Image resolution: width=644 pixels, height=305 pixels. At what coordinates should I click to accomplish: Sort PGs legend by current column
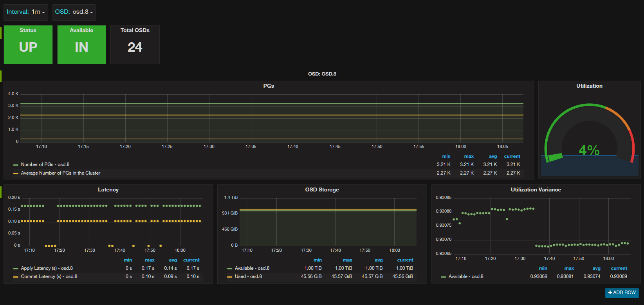(512, 156)
